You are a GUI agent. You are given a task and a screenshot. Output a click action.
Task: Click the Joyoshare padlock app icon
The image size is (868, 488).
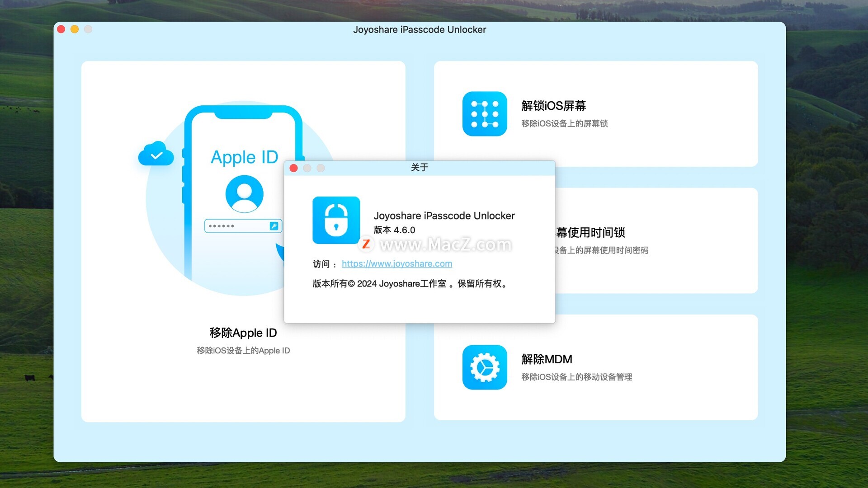(x=336, y=220)
